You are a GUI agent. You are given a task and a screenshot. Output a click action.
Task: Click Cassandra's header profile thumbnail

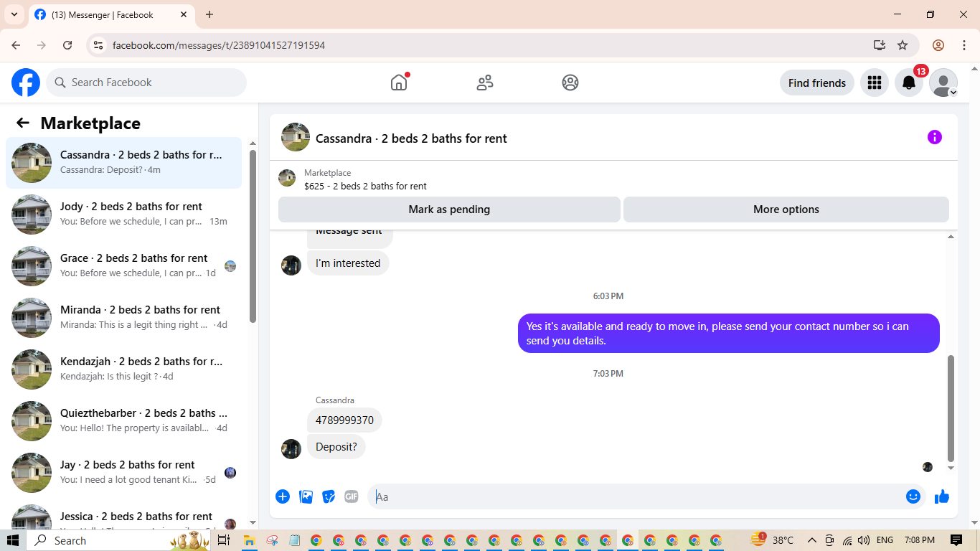click(296, 137)
